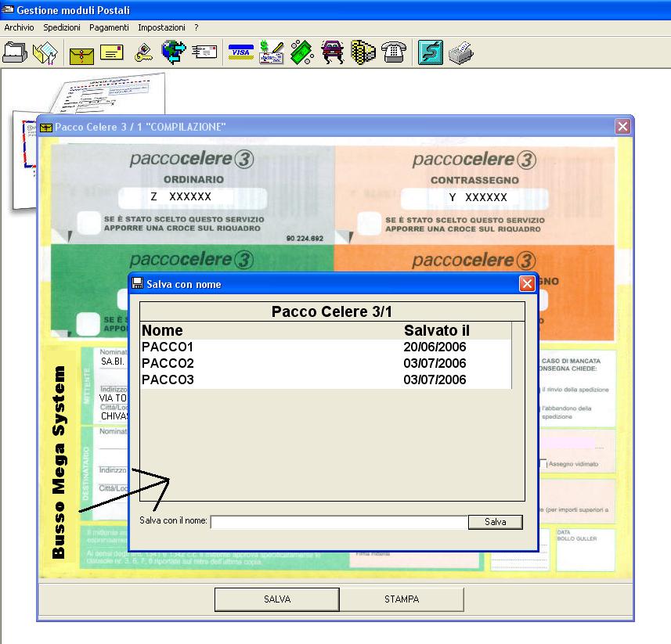Select the PACCO1 row in the list
The image size is (671, 644).
326,347
